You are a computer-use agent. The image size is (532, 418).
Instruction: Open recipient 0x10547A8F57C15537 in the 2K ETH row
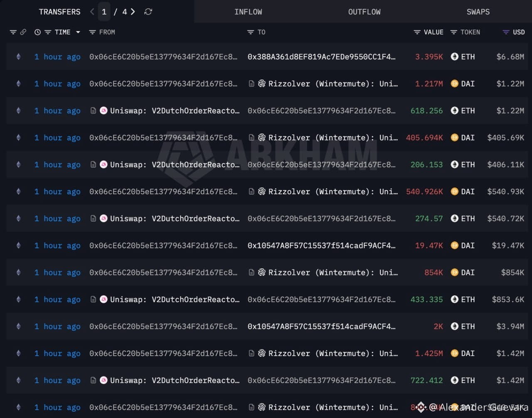coord(322,326)
